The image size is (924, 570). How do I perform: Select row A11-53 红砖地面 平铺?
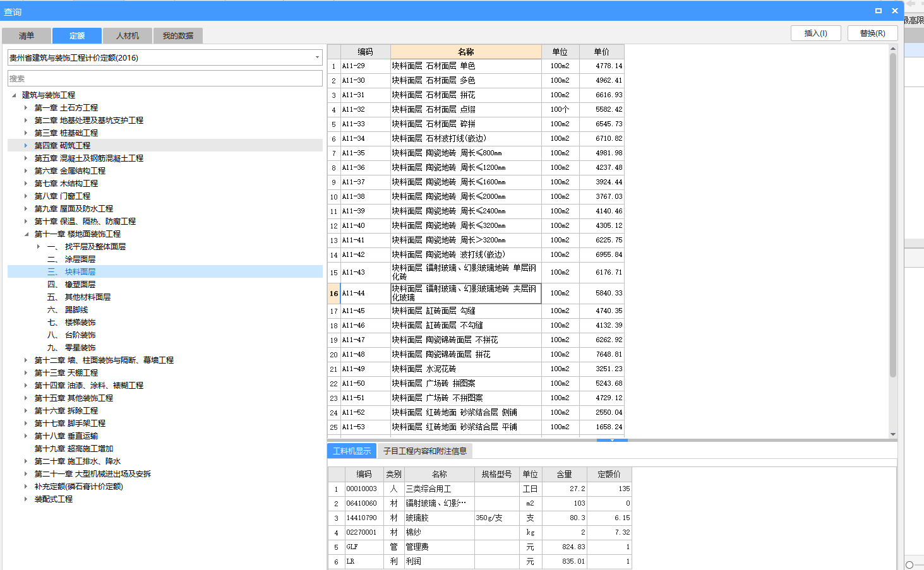pyautogui.click(x=476, y=427)
